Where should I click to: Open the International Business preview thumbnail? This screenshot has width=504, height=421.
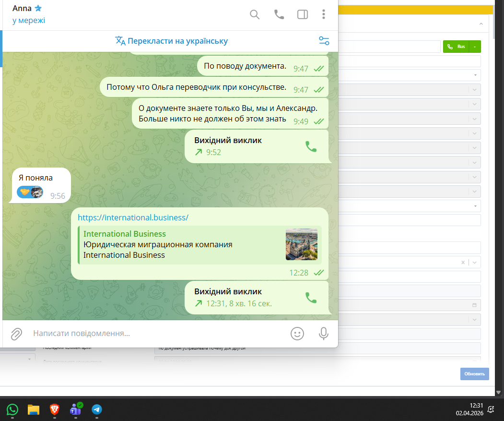tap(302, 244)
